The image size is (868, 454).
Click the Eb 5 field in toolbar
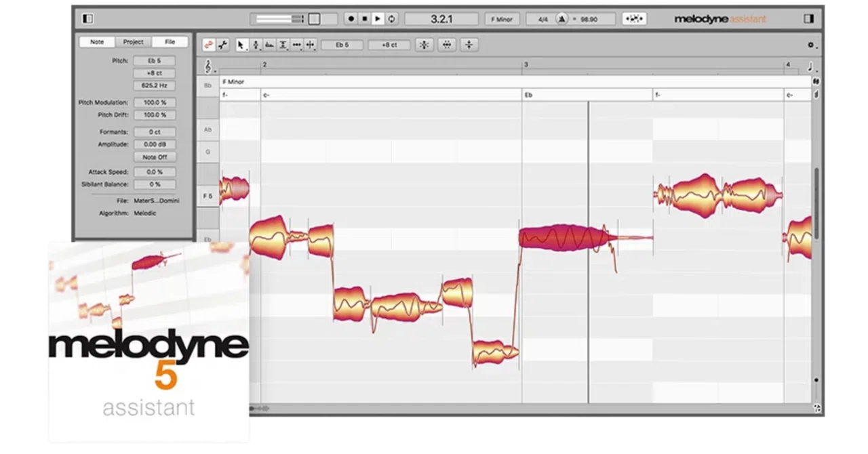point(342,45)
